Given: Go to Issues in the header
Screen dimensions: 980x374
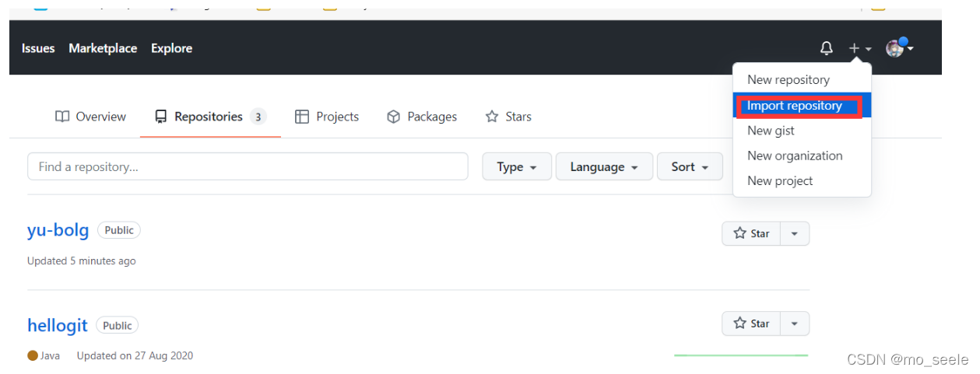Looking at the screenshot, I should coord(38,48).
